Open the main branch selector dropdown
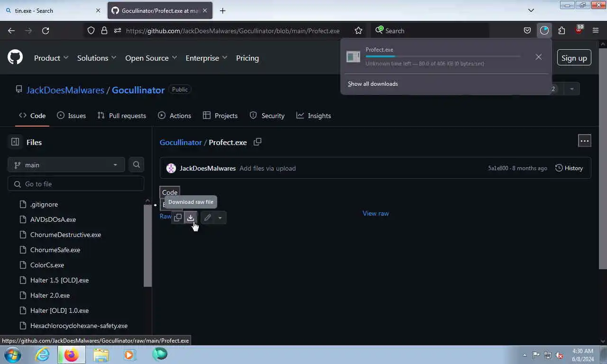607x364 pixels. tap(66, 164)
